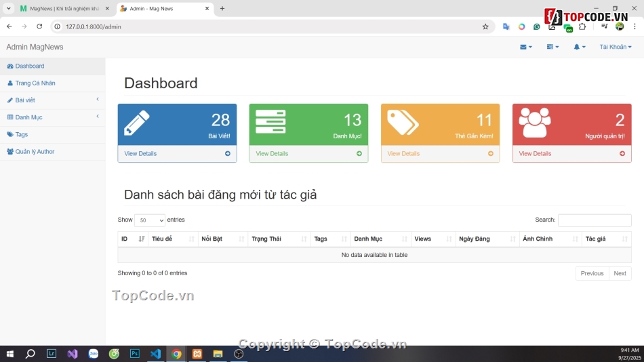This screenshot has width=644, height=362.
Task: Click arrow icon on green card footer
Action: point(359,154)
